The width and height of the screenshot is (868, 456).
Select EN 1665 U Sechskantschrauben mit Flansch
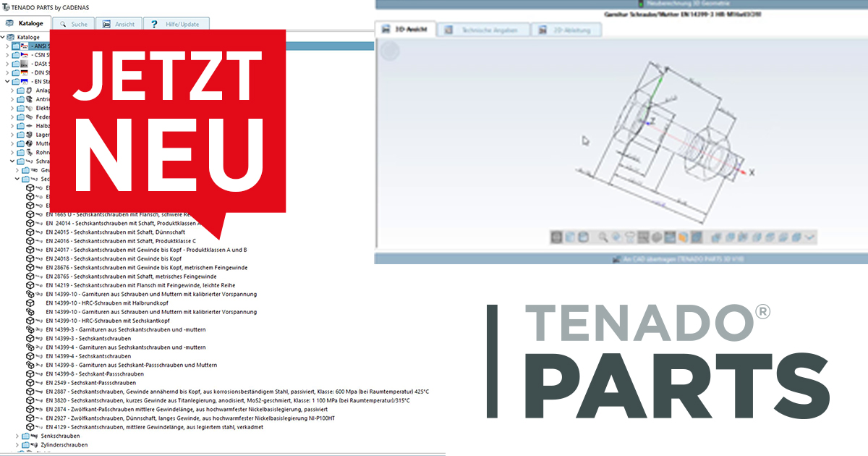click(118, 214)
